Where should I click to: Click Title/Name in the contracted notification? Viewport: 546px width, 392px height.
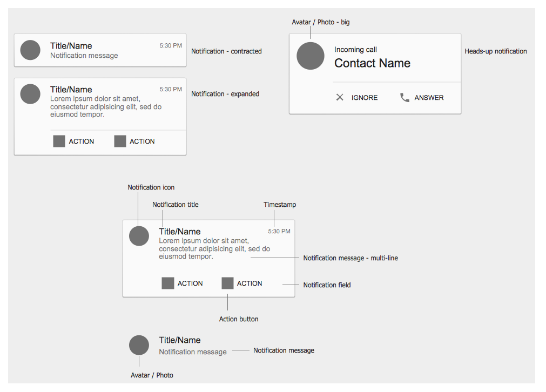[71, 45]
